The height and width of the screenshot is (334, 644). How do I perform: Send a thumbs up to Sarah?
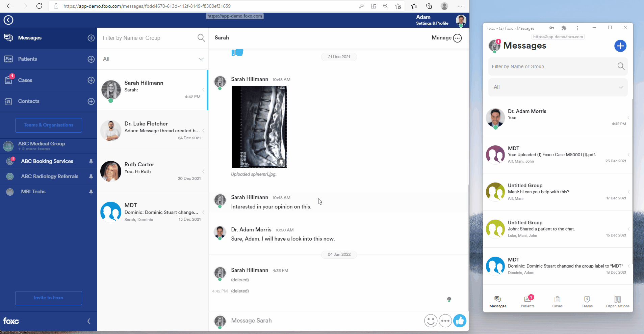(x=460, y=321)
